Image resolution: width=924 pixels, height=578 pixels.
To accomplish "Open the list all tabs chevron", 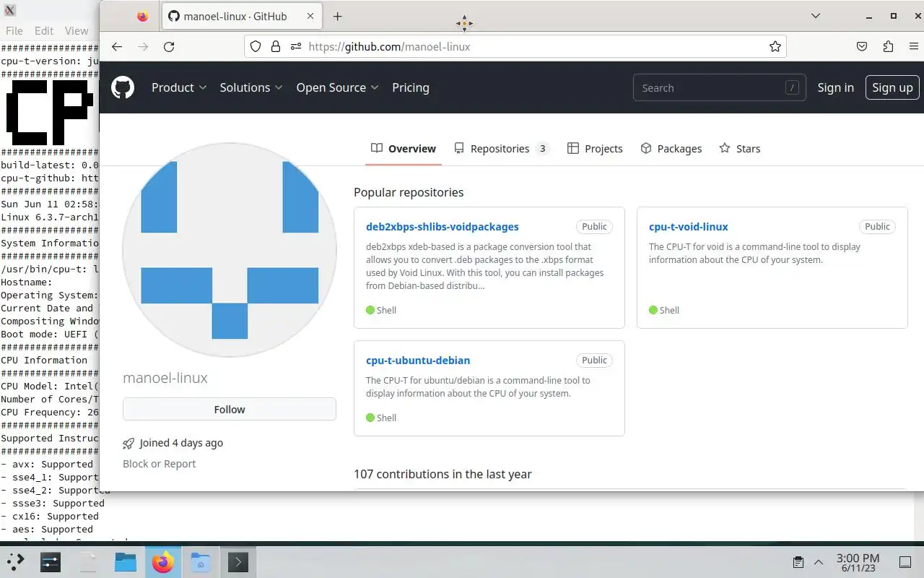I will (816, 16).
